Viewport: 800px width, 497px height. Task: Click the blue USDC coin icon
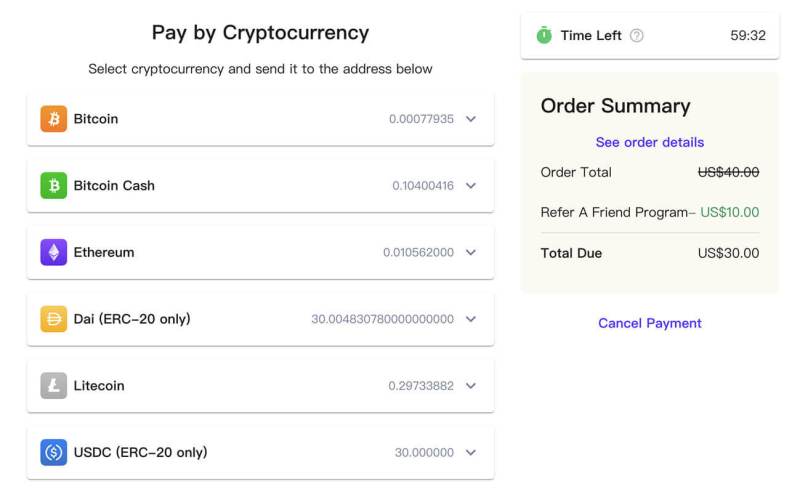click(54, 452)
